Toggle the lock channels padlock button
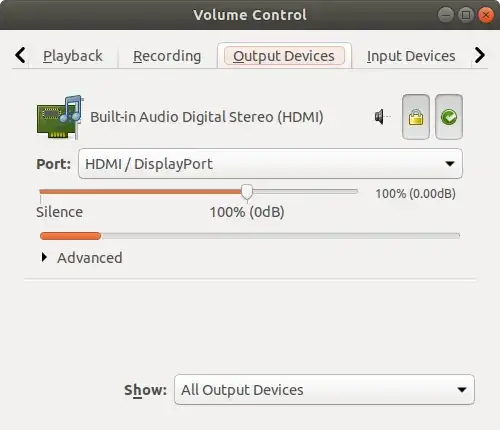The width and height of the screenshot is (500, 430). pos(416,117)
